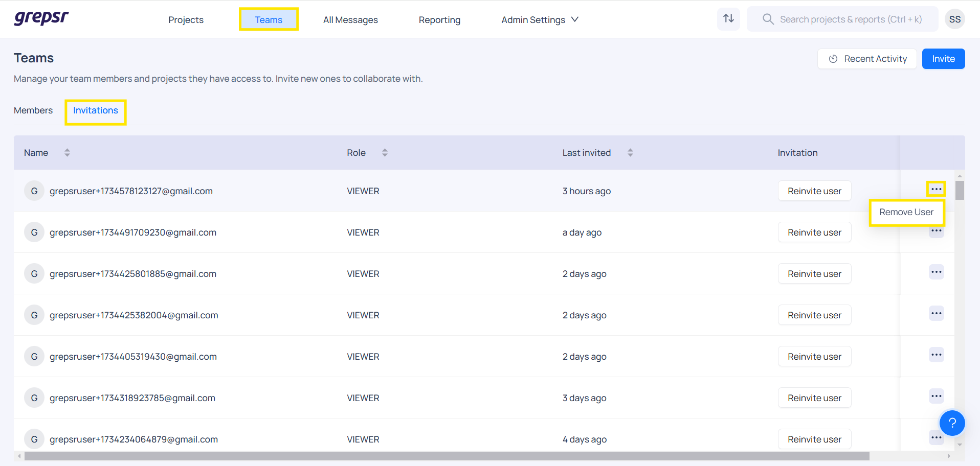Click the three-dot menu for the first invitation row
Image resolution: width=980 pixels, height=466 pixels.
pyautogui.click(x=936, y=189)
